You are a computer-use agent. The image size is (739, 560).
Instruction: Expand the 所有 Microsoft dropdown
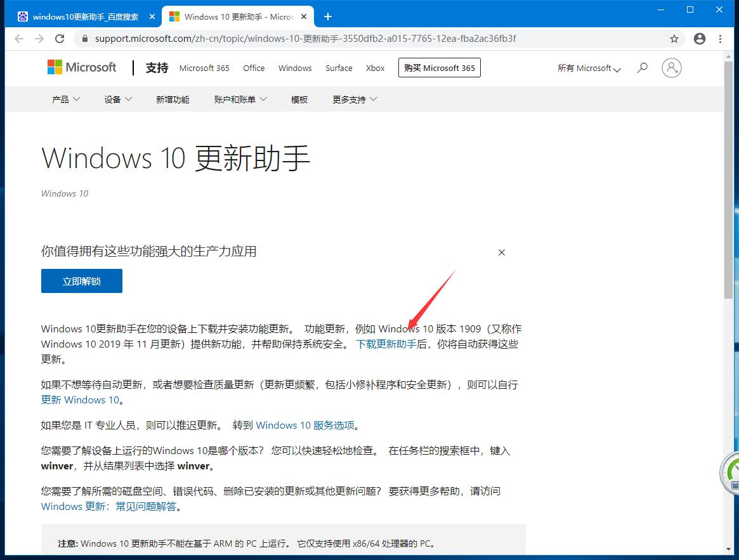coord(587,68)
